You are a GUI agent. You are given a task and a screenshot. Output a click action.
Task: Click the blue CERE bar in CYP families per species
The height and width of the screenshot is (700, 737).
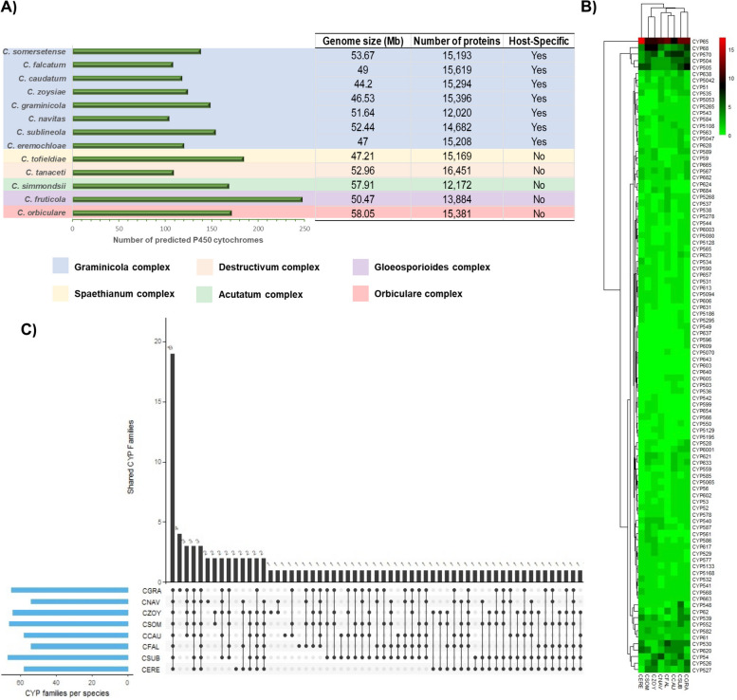click(x=75, y=669)
